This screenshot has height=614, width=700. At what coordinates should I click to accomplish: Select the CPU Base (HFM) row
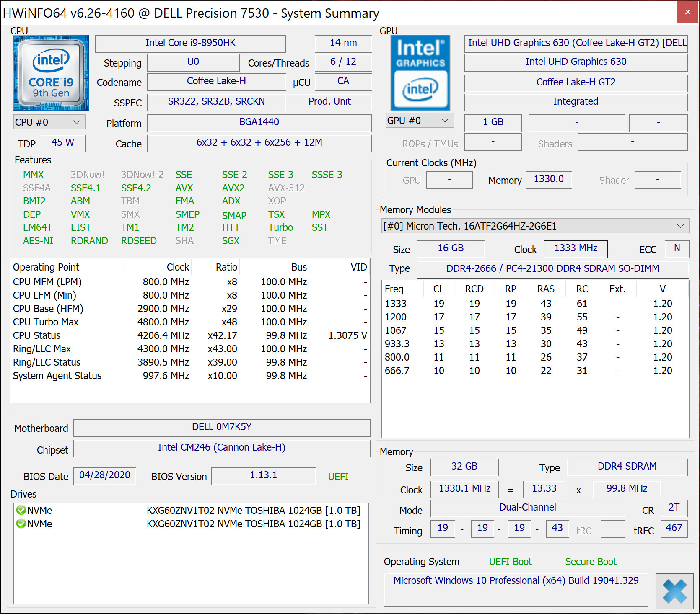(190, 309)
